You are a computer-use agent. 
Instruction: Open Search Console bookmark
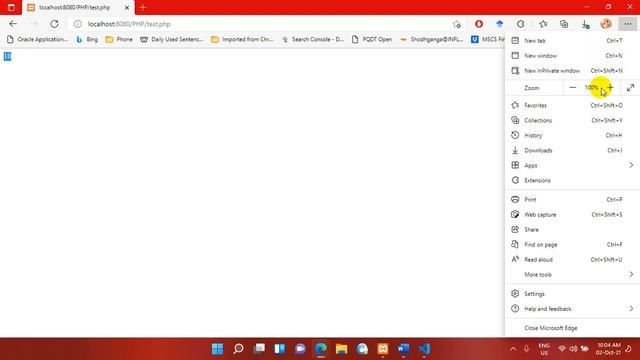pos(313,39)
